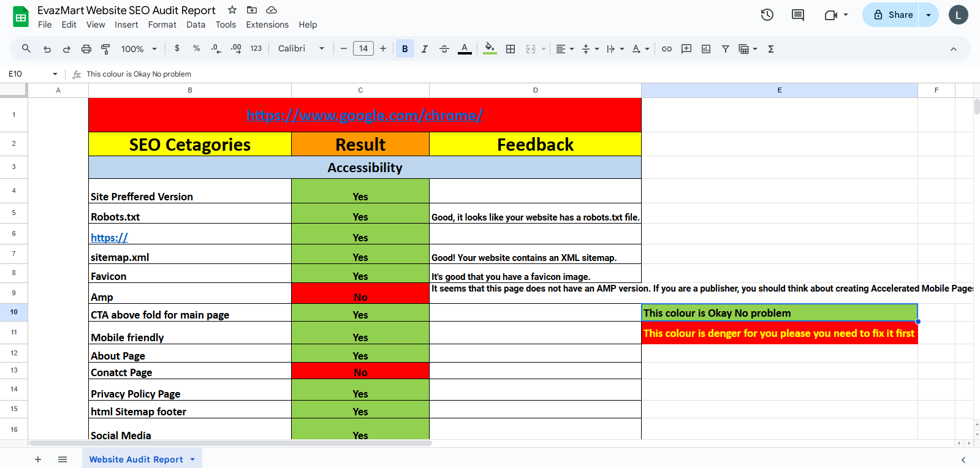Insert a comment from toolbar

(x=686, y=49)
